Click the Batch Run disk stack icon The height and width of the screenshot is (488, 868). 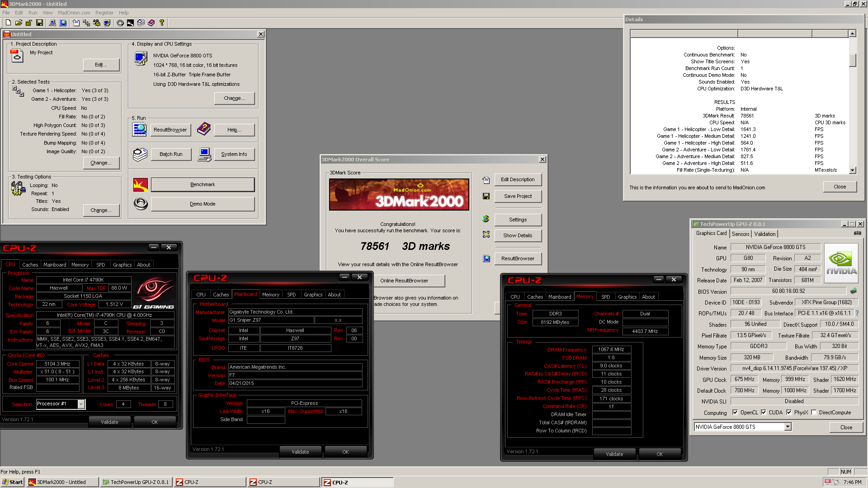coord(140,154)
